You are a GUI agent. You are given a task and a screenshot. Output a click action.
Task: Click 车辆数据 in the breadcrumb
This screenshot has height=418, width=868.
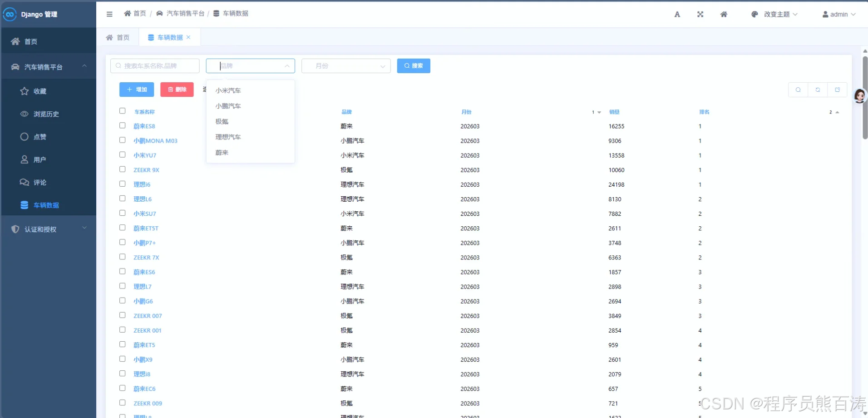[231, 14]
